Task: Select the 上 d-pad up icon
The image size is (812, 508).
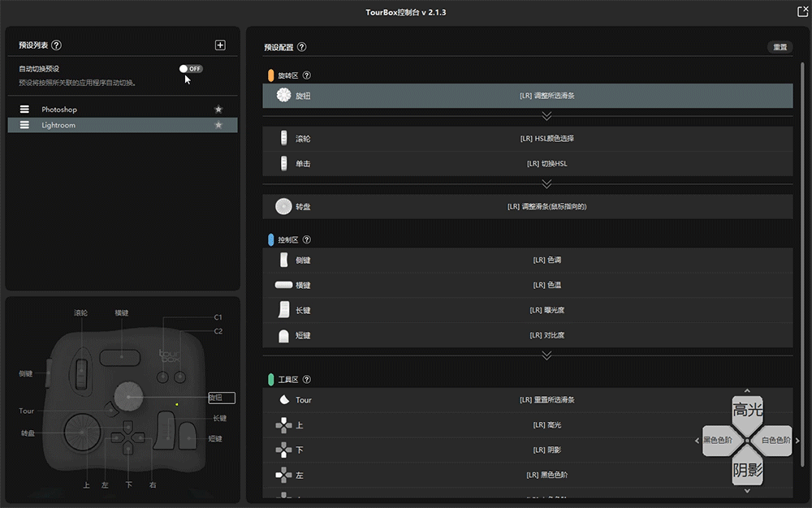Action: (283, 424)
